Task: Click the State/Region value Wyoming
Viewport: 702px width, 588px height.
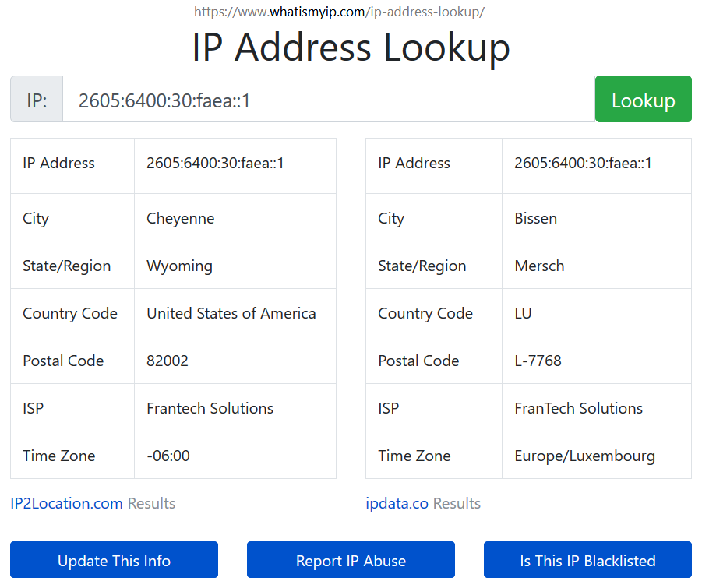Action: coord(179,266)
